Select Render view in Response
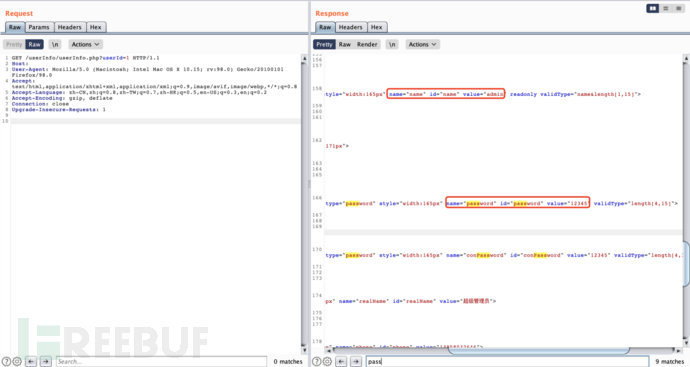This screenshot has width=690, height=367. [367, 44]
